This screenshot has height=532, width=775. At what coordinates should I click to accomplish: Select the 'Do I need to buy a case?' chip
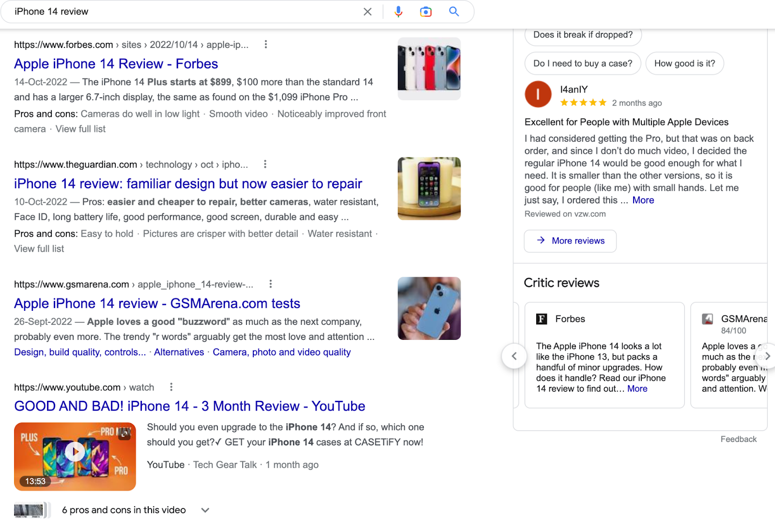(x=583, y=63)
